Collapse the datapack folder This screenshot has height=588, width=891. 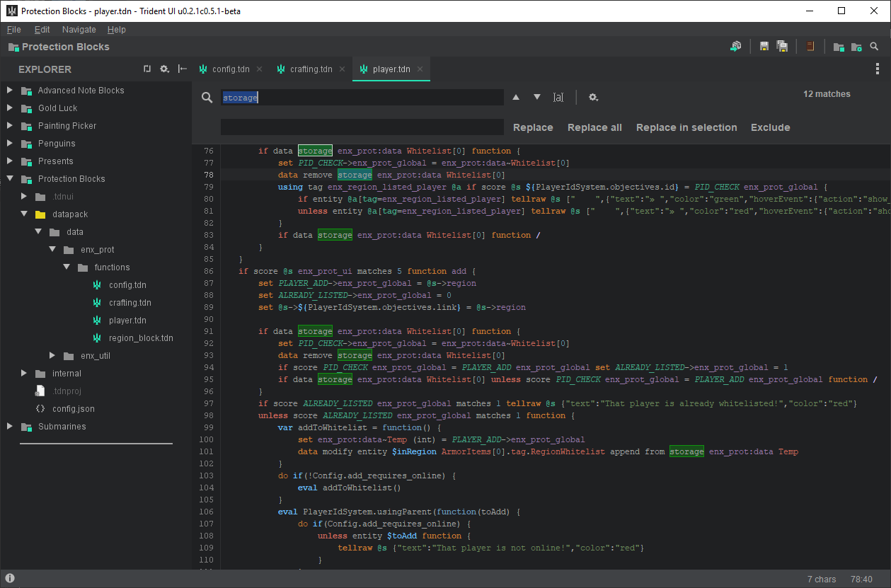coord(24,214)
